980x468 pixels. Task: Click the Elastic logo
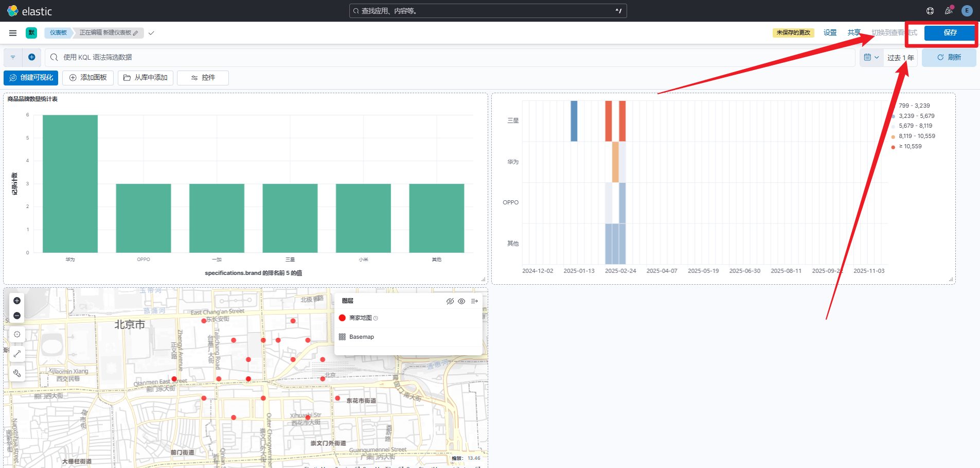pyautogui.click(x=30, y=11)
